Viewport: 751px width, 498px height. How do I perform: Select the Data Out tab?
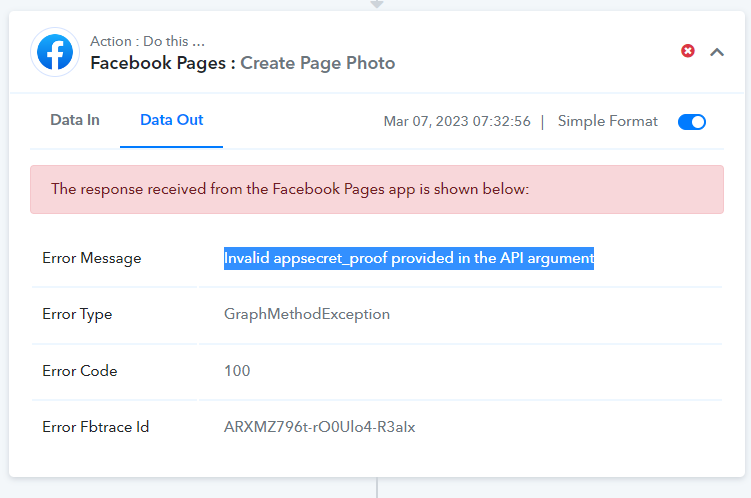point(171,120)
